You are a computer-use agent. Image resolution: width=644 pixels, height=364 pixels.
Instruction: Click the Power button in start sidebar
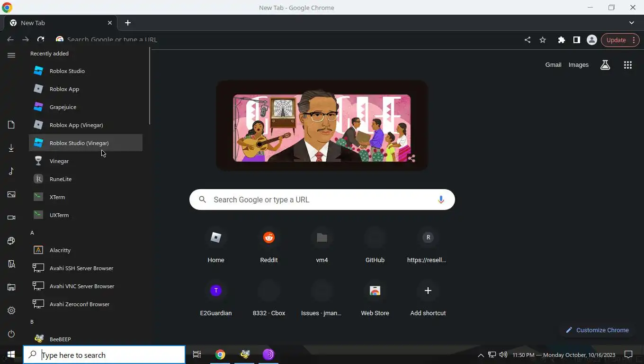(11, 334)
